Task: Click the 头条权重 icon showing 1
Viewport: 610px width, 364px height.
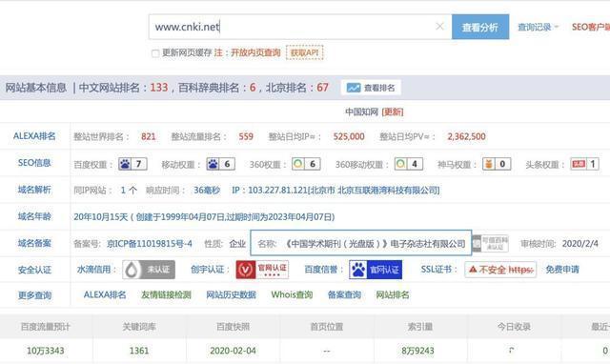Action: tap(584, 164)
